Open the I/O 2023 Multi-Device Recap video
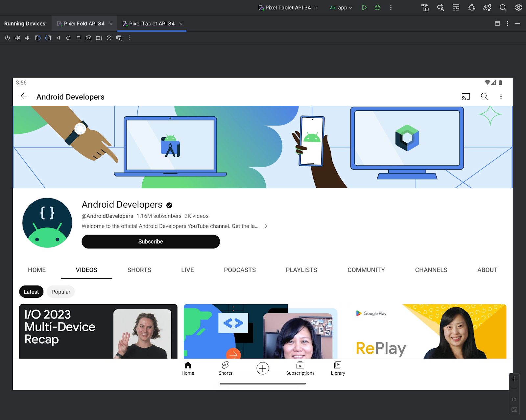The image size is (526, 420). click(x=98, y=331)
